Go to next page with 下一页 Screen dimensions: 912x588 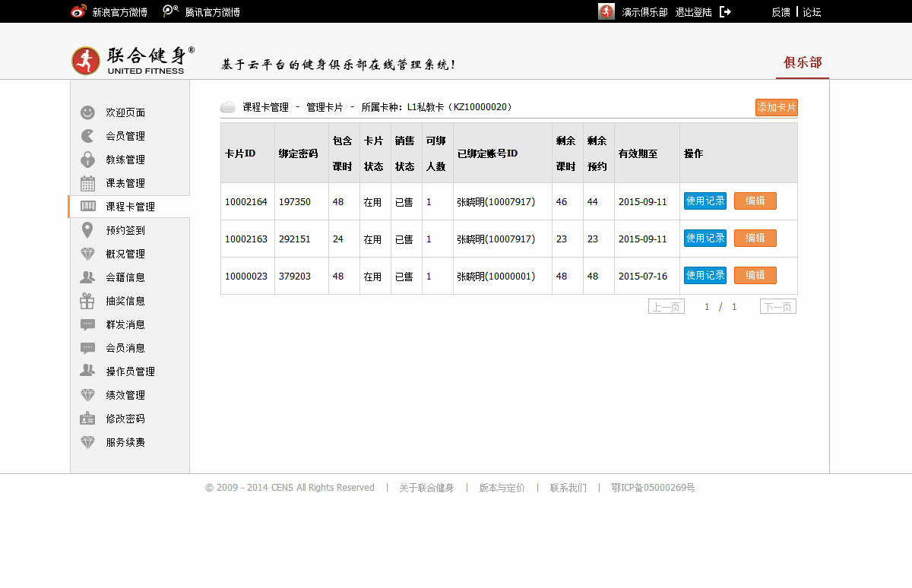click(777, 307)
